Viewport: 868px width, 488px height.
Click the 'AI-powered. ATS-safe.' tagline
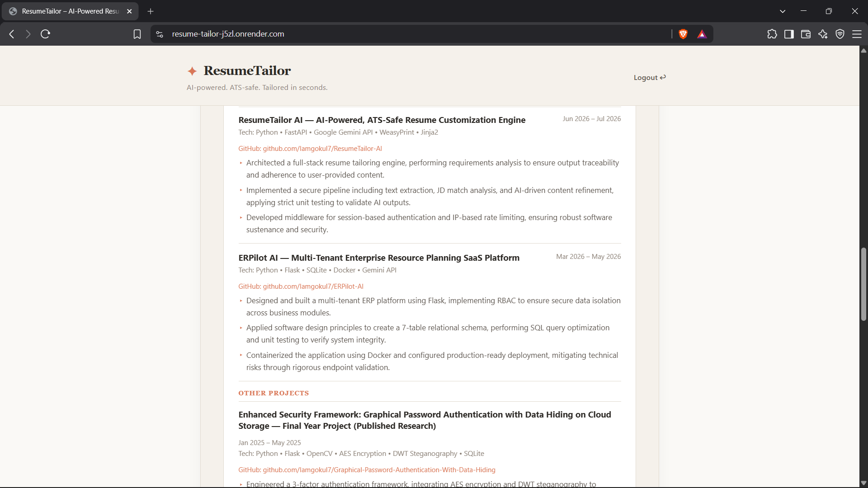[257, 88]
